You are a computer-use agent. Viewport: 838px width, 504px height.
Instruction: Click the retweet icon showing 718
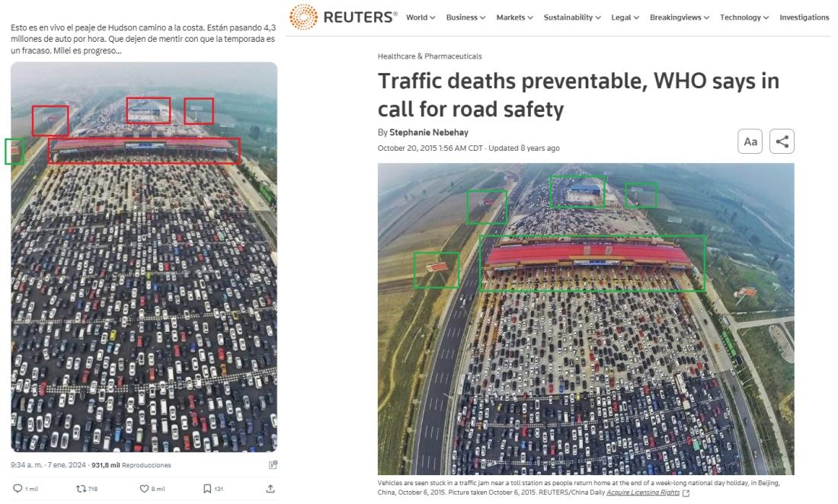pos(82,489)
